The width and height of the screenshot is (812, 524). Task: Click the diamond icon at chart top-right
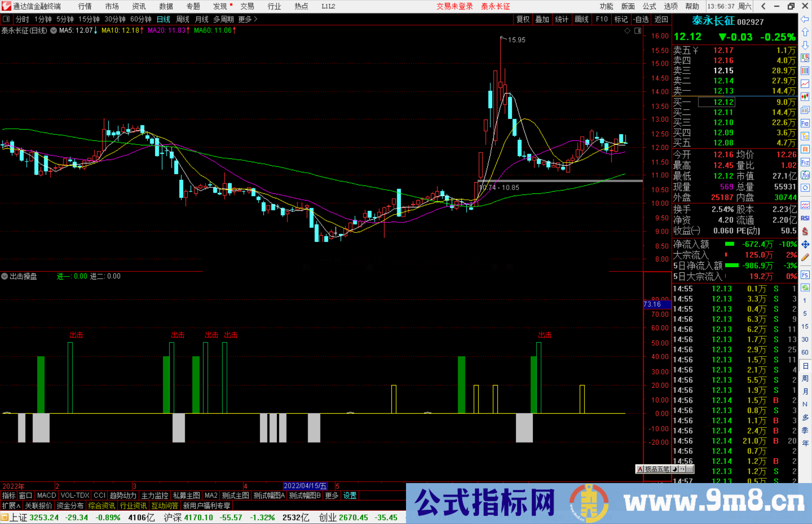[x=627, y=31]
